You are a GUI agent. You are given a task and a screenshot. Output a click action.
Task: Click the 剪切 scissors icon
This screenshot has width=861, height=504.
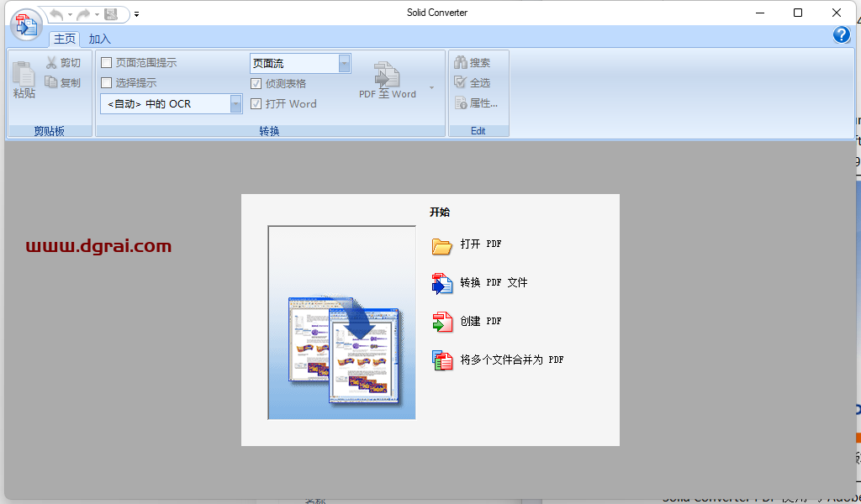(51, 62)
